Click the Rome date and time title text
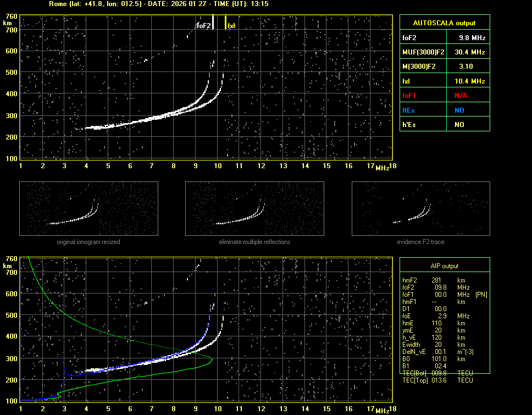Image resolution: width=532 pixels, height=415 pixels. click(x=159, y=4)
